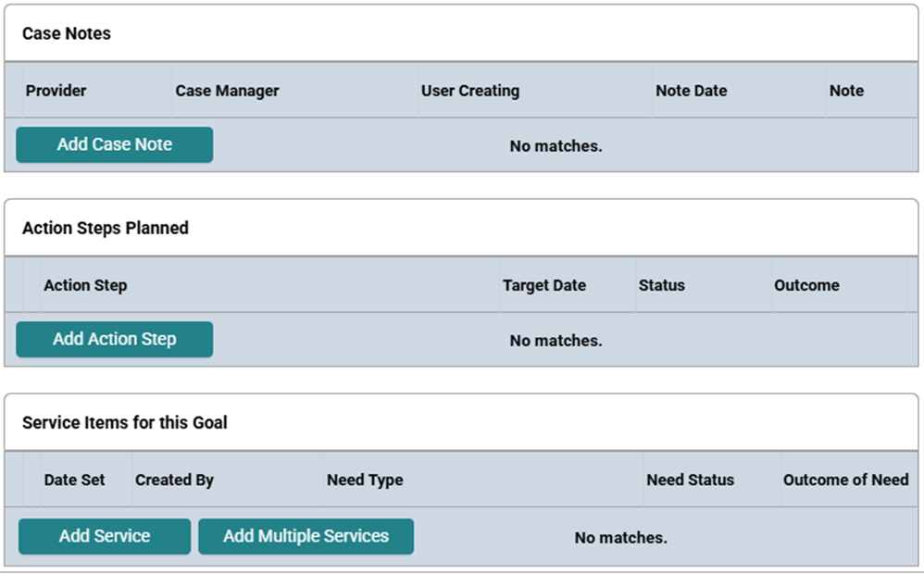The width and height of the screenshot is (924, 574).
Task: Sort action steps by Target Date
Action: [544, 285]
